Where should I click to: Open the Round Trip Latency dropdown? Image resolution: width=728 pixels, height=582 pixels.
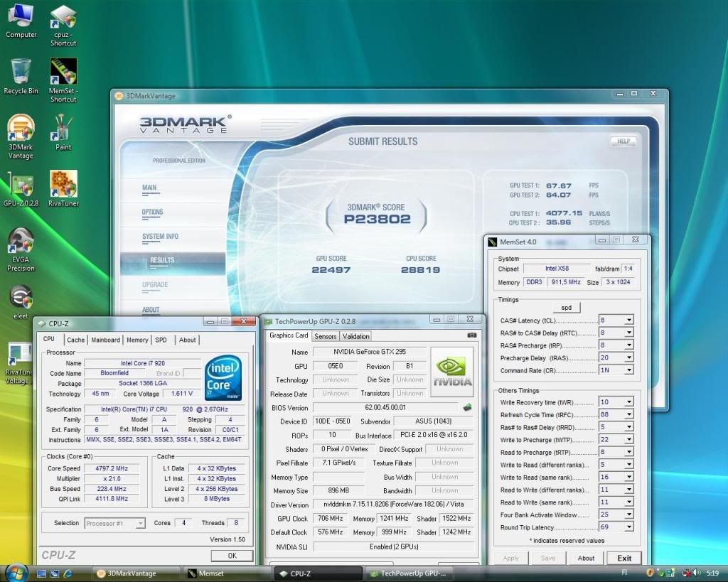(x=628, y=527)
